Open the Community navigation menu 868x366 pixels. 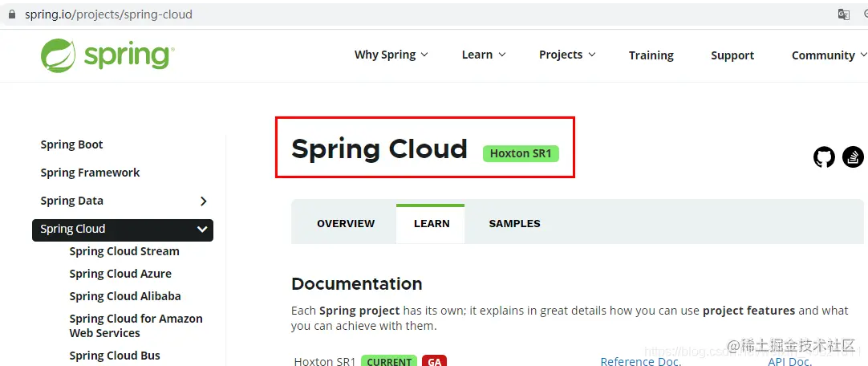(x=829, y=55)
